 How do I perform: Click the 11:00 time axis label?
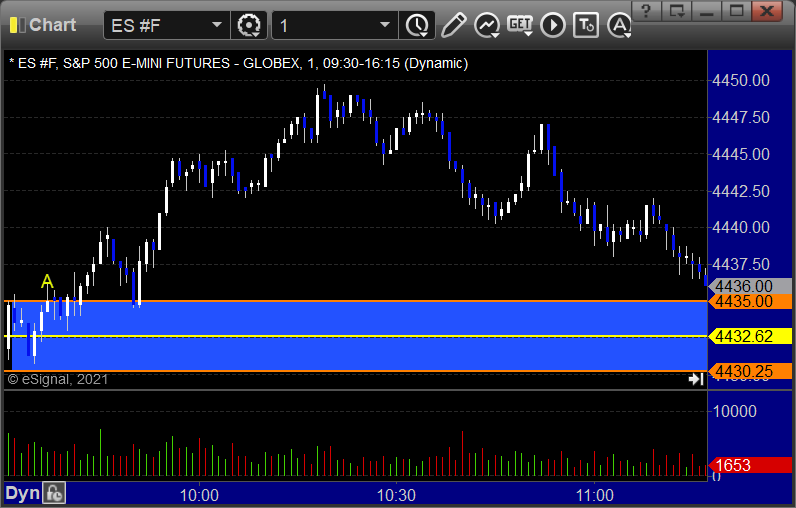click(594, 495)
